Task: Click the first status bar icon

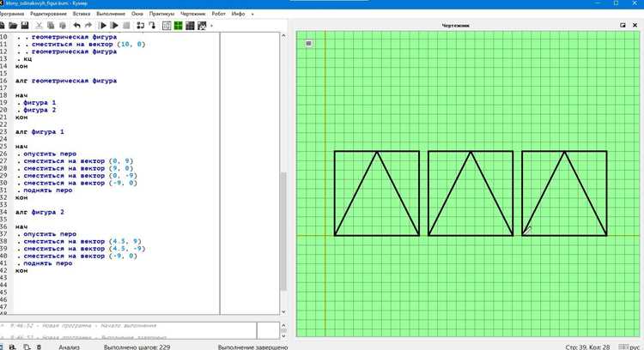Action: click(1, 347)
